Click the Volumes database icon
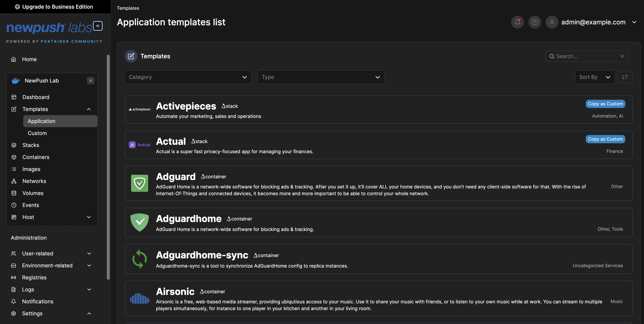This screenshot has height=324, width=644. 14,193
